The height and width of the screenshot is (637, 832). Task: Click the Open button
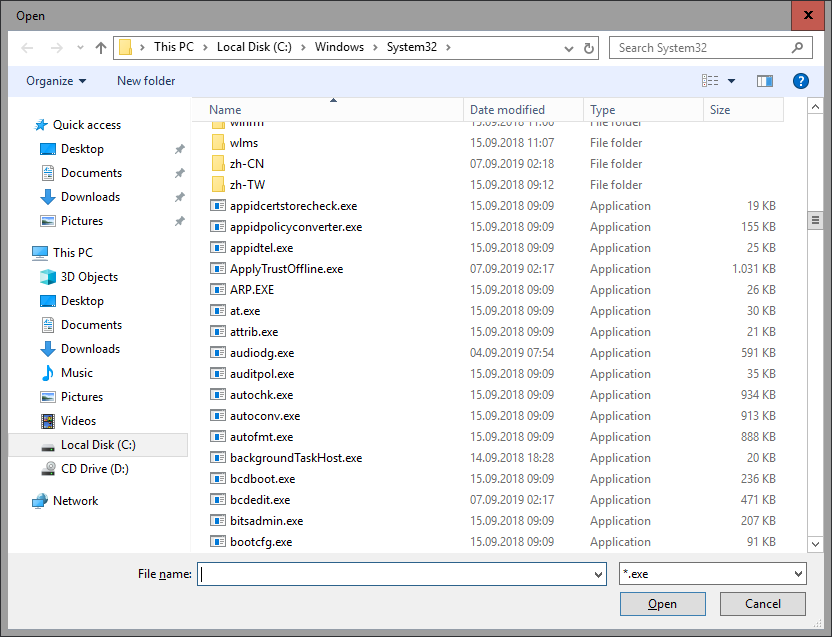[662, 603]
